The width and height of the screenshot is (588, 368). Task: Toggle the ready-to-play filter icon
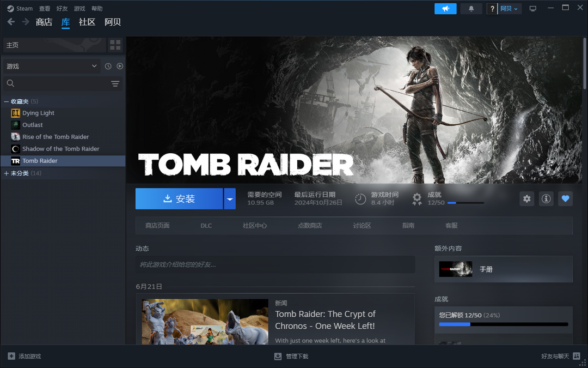(x=120, y=66)
